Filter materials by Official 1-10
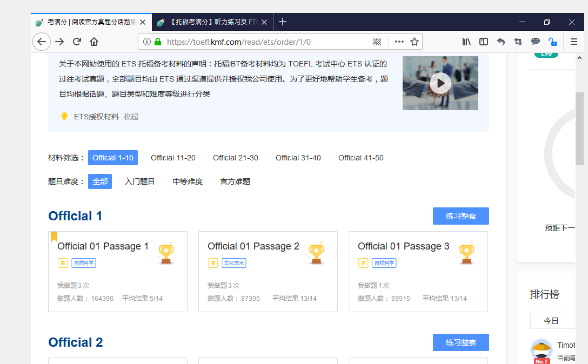The width and height of the screenshot is (588, 364). [113, 158]
